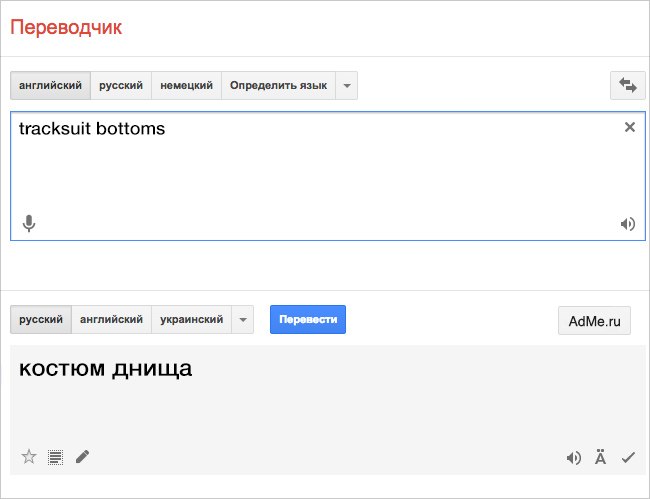The height and width of the screenshot is (499, 650).
Task: Star the translation to save it
Action: pyautogui.click(x=29, y=457)
